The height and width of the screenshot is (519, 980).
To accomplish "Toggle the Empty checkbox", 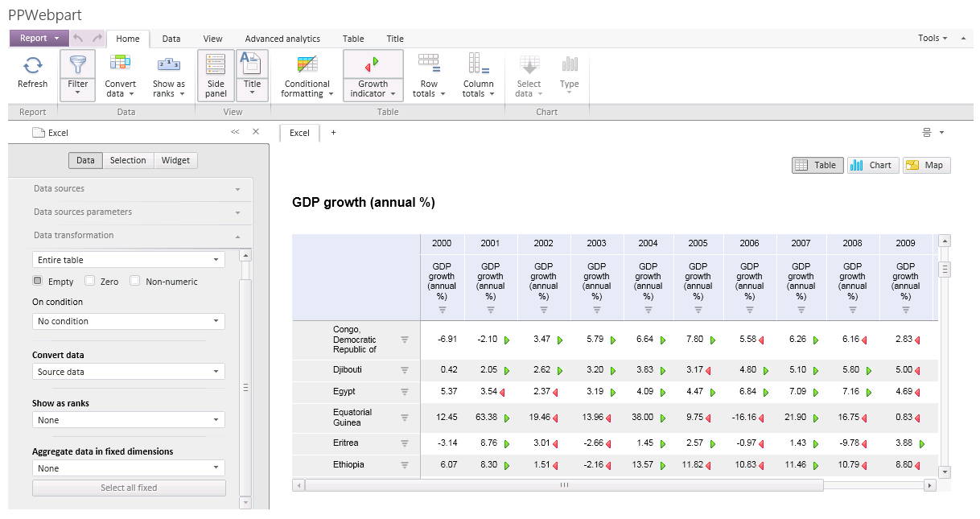I will coord(38,281).
